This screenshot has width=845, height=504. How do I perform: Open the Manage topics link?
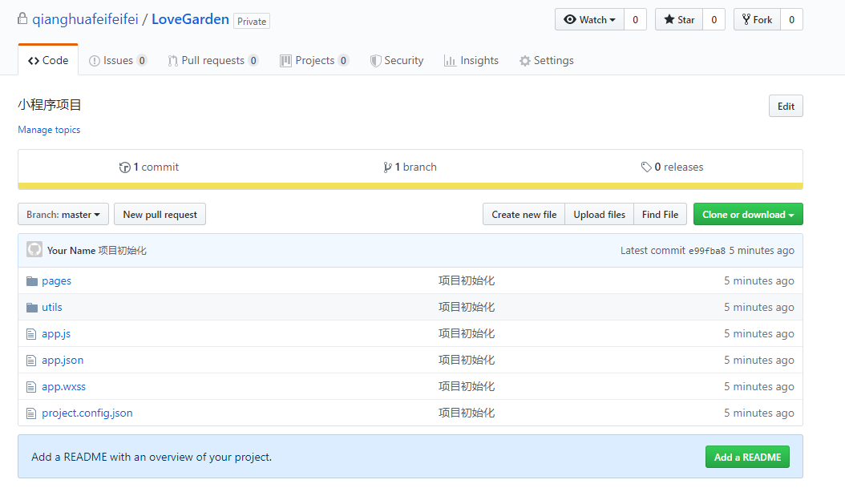49,129
